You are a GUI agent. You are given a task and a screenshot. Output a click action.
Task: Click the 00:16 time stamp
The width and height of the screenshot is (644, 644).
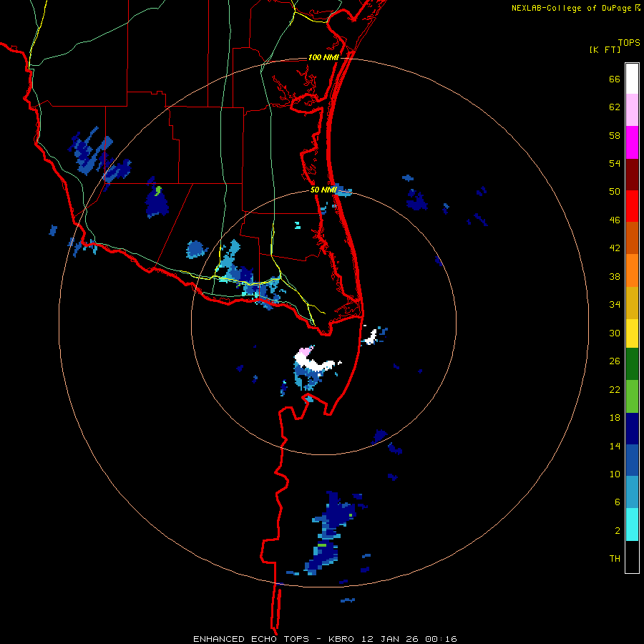pyautogui.click(x=441, y=639)
